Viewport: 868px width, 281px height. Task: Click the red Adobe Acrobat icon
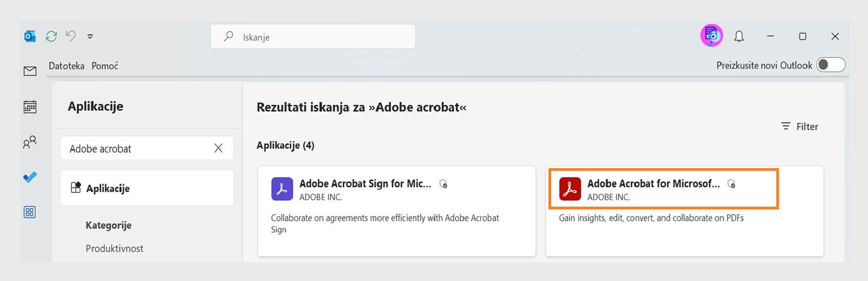(570, 189)
